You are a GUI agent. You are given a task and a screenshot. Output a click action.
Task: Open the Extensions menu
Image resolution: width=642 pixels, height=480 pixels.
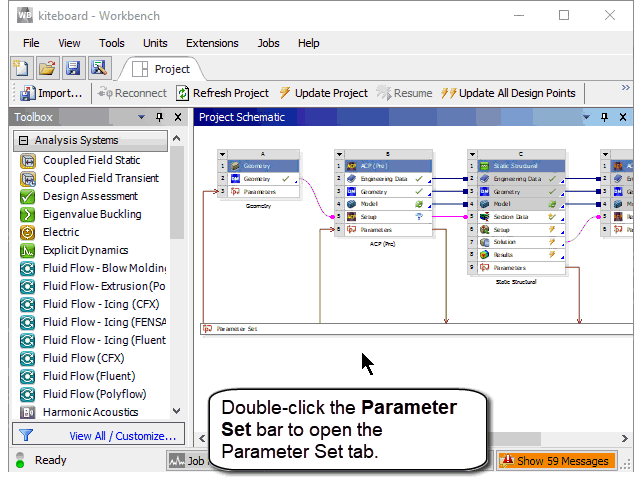(x=212, y=43)
